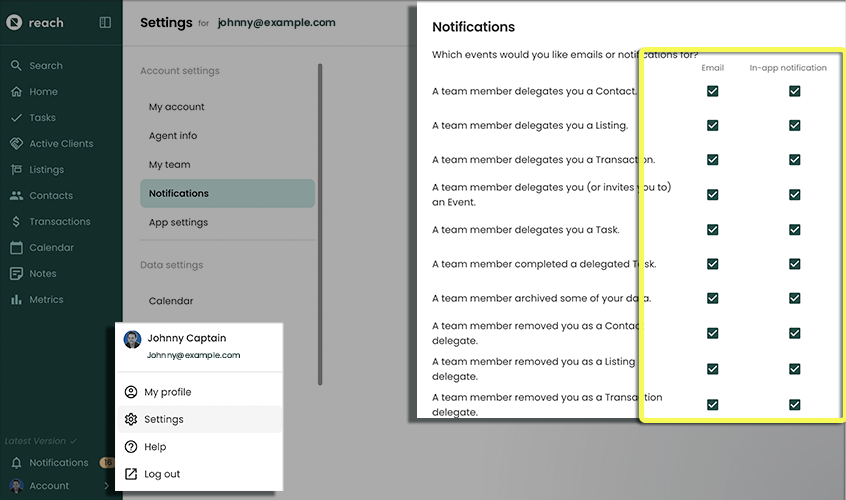
Task: Choose Settings from the profile popup
Action: (x=163, y=420)
